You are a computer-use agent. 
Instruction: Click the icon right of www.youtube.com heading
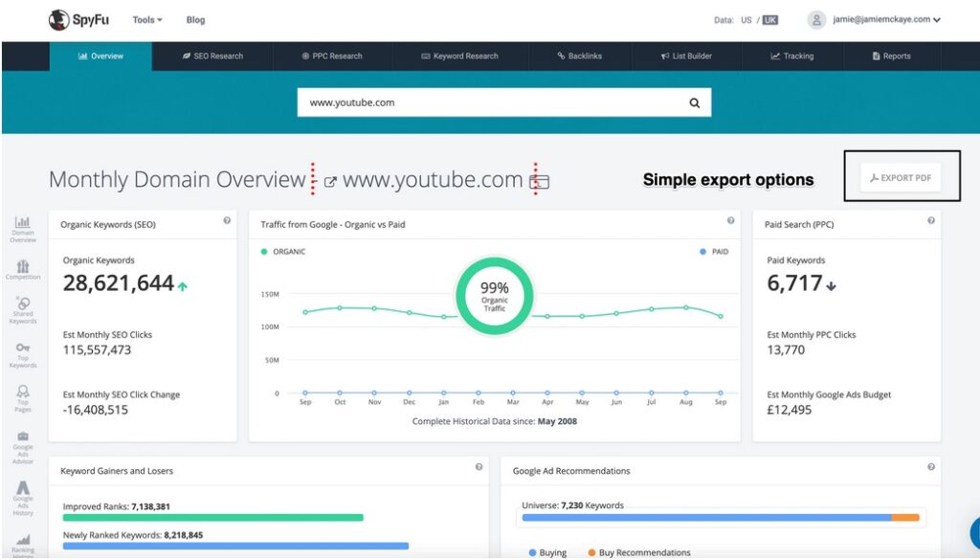click(x=540, y=182)
